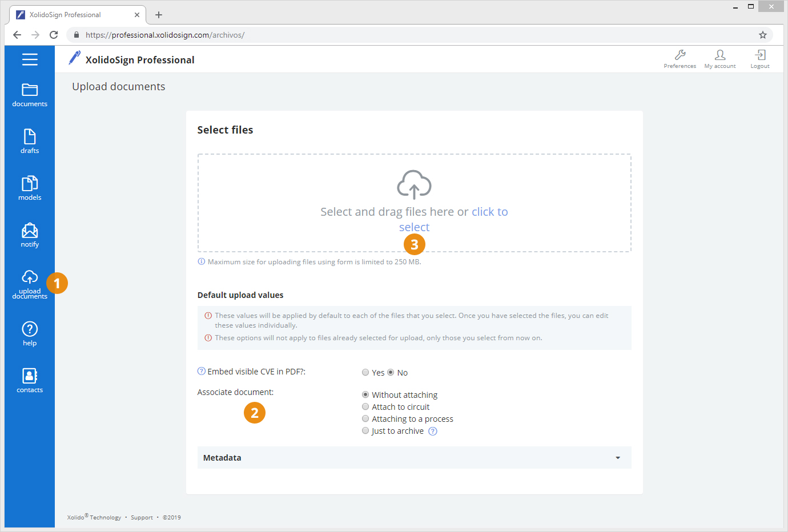Close the XolidoSign Professional tab
Screen dimensions: 788x532
(137, 15)
